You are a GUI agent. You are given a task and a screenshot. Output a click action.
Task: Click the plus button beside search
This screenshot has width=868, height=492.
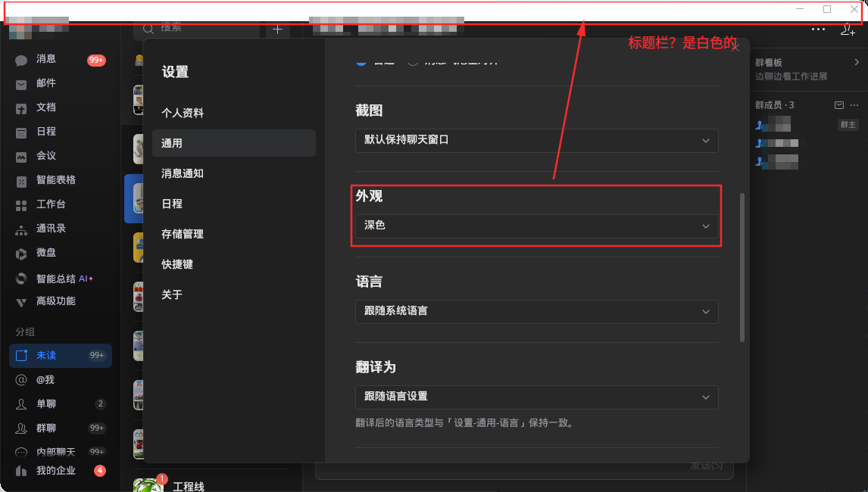pos(278,30)
